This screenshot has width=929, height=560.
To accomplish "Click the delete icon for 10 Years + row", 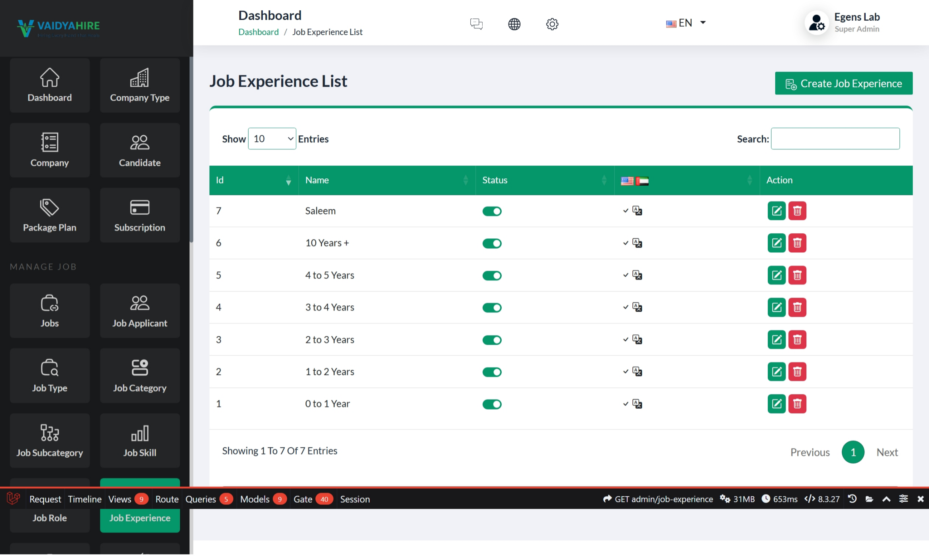I will pyautogui.click(x=797, y=243).
